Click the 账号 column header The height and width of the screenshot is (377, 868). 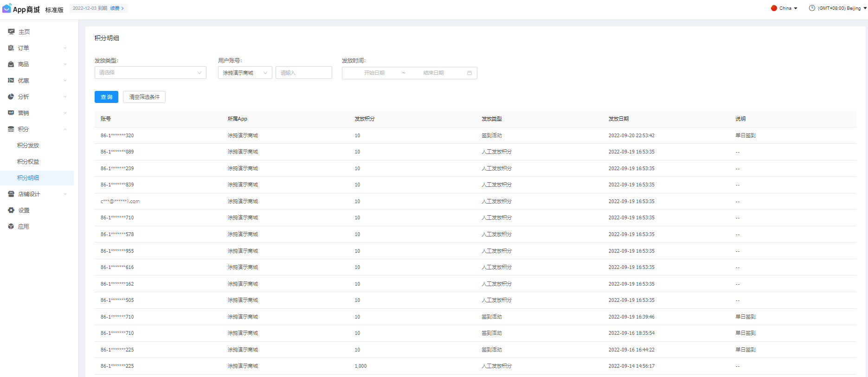coord(106,119)
